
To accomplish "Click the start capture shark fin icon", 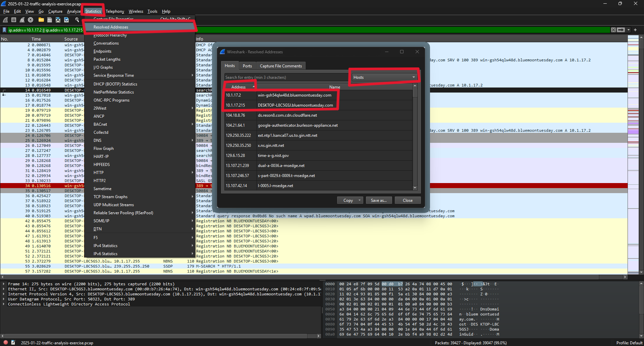I will click(x=5, y=20).
